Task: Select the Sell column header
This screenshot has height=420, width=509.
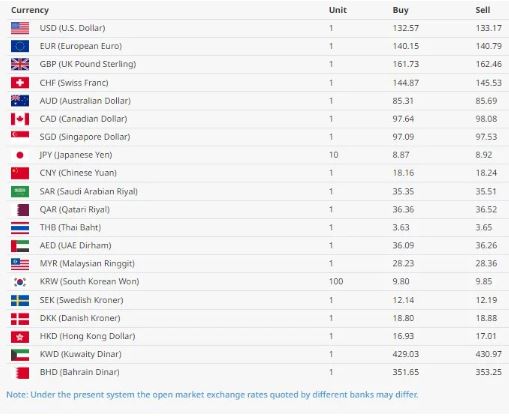Action: point(483,10)
